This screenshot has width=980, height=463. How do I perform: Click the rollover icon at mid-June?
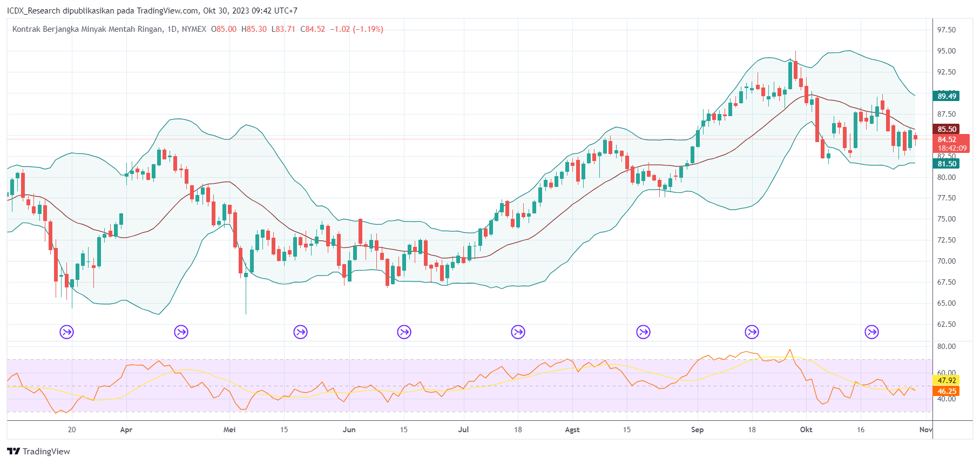point(404,332)
